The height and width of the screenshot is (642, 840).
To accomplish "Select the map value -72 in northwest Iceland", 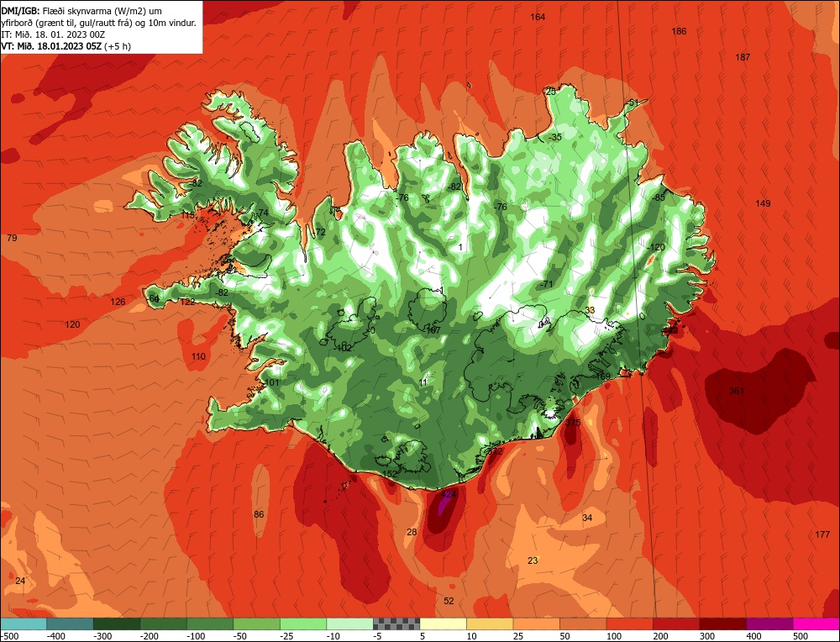I will click(x=319, y=232).
